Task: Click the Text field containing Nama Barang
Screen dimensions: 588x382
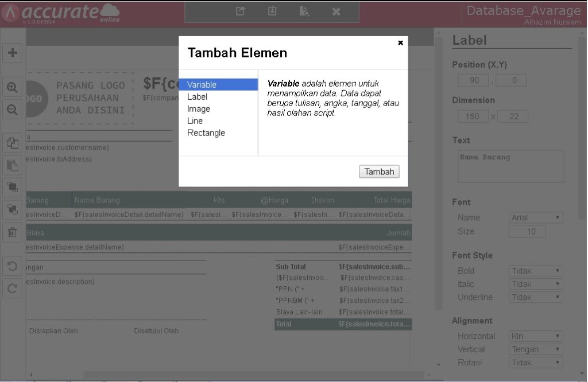Action: [x=511, y=166]
